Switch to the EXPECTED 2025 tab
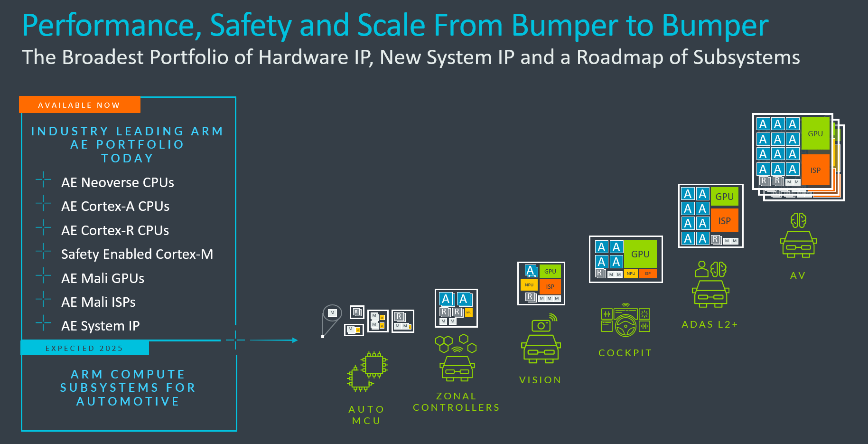Screen dimensions: 868x444 click(84, 348)
